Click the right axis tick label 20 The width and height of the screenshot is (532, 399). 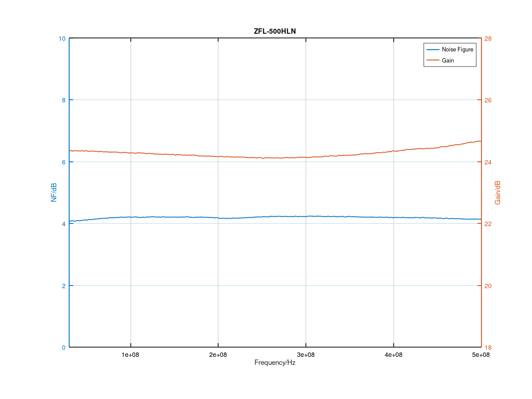pyautogui.click(x=488, y=286)
